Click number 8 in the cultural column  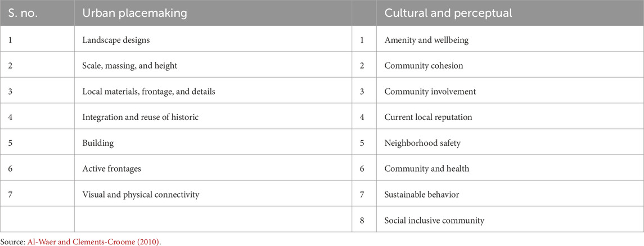click(x=362, y=221)
